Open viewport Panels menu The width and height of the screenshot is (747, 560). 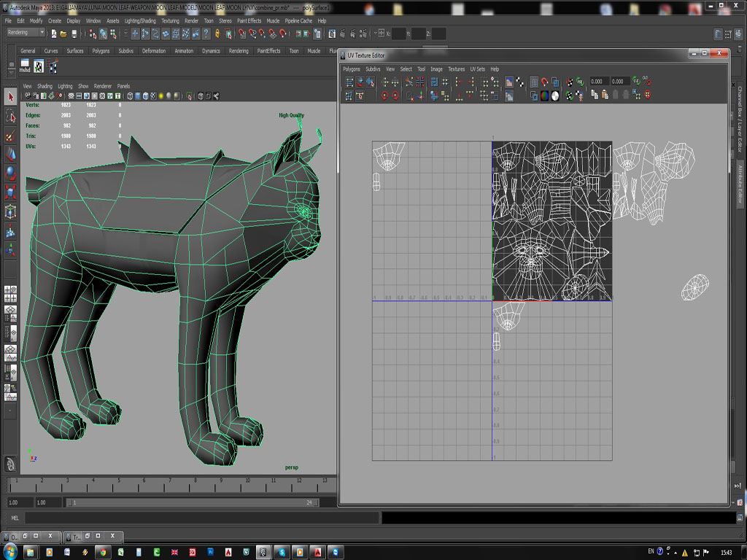pyautogui.click(x=123, y=86)
